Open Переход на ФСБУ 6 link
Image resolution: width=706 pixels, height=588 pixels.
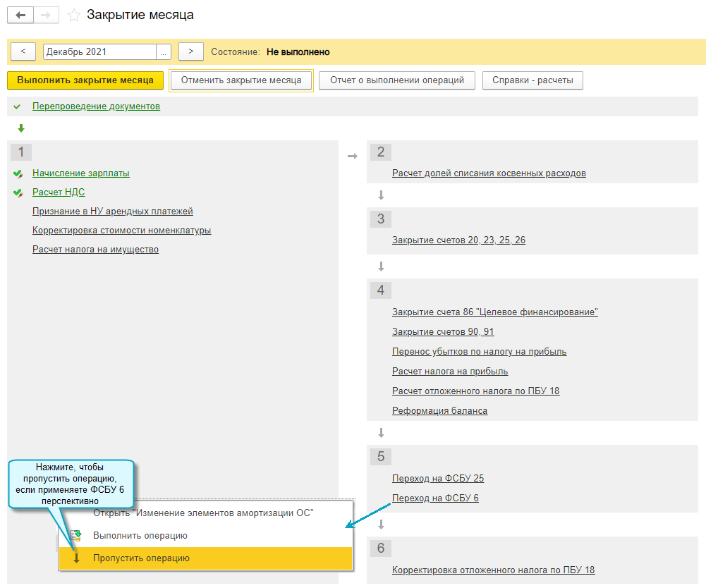(435, 498)
